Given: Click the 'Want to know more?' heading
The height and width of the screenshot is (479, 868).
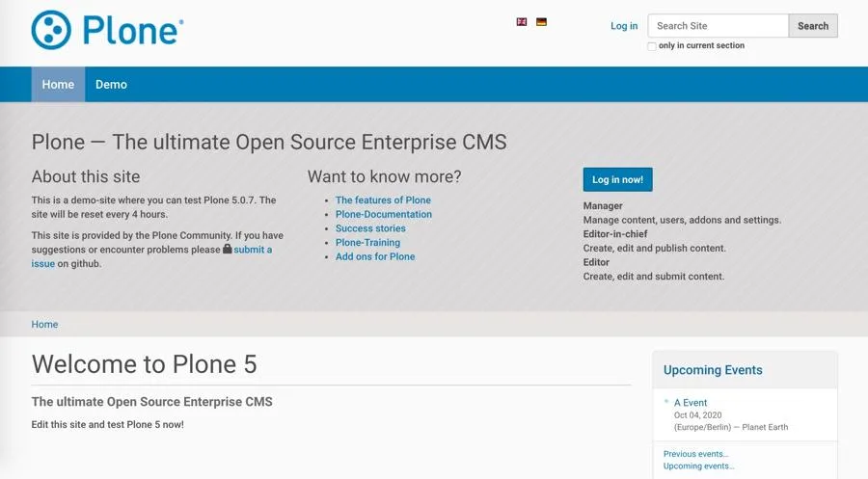Looking at the screenshot, I should coord(384,177).
